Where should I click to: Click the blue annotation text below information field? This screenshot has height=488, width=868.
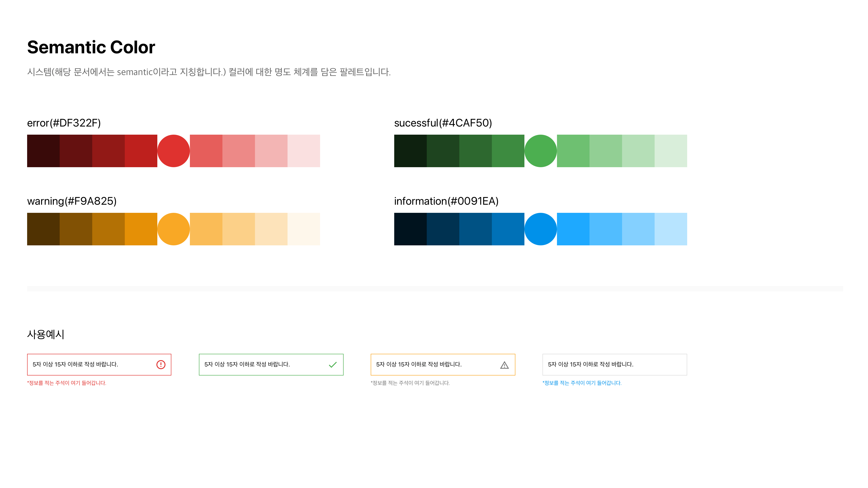pyautogui.click(x=582, y=383)
